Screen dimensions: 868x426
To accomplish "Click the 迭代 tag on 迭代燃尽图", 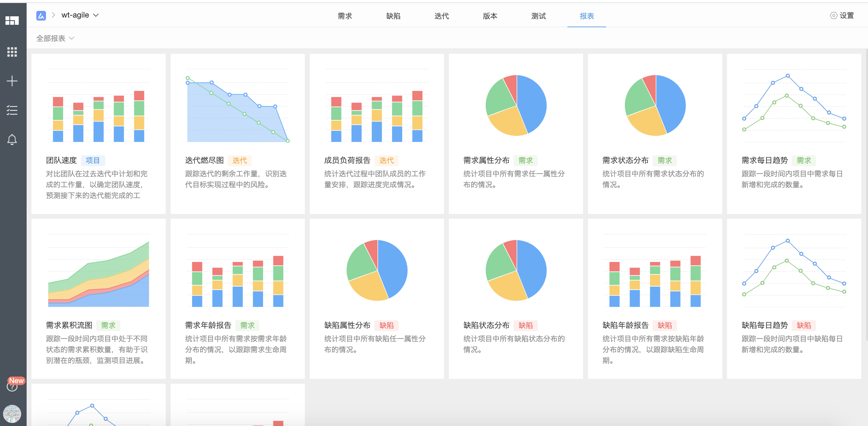I will pos(240,160).
